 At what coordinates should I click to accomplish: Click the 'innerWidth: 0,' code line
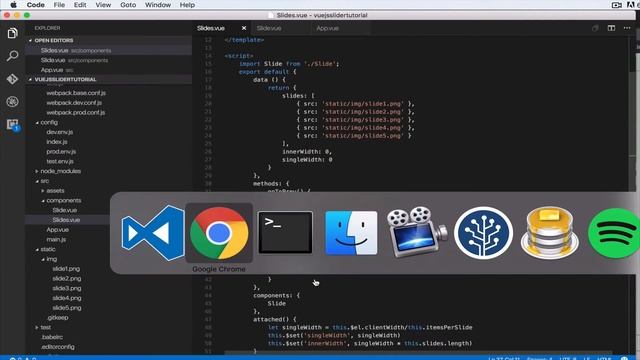point(307,151)
